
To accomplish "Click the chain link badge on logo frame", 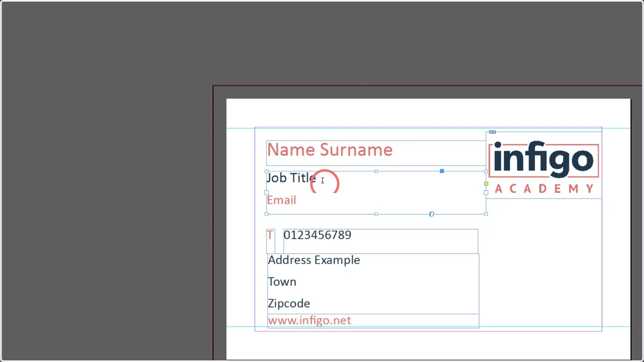I will [x=493, y=132].
